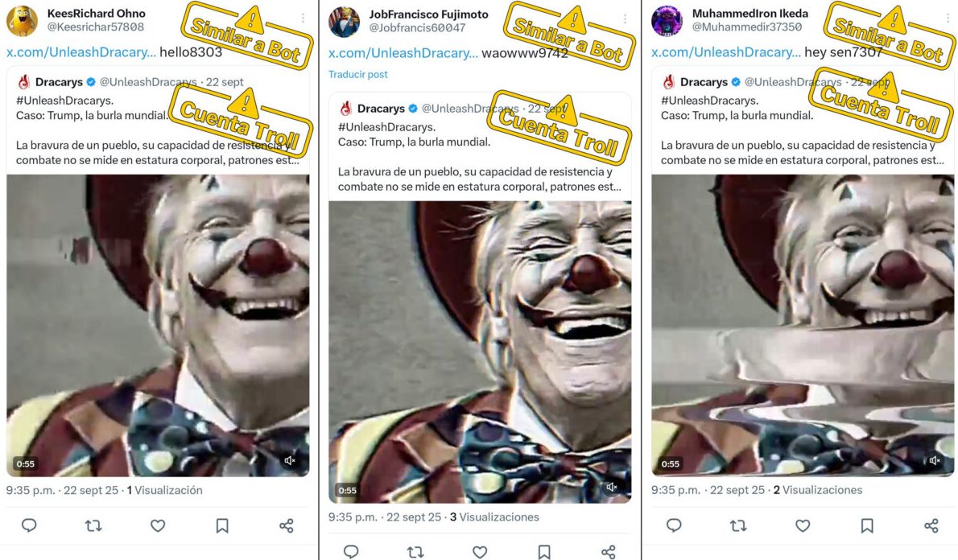Open more options for MuhammedIron Ikeda post

(x=948, y=18)
